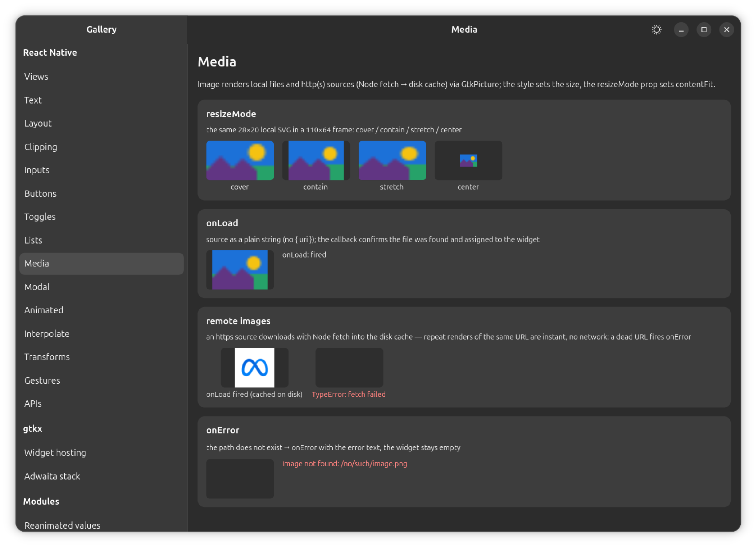This screenshot has width=756, height=547.
Task: Click the cover resizeMode image
Action: click(x=240, y=160)
